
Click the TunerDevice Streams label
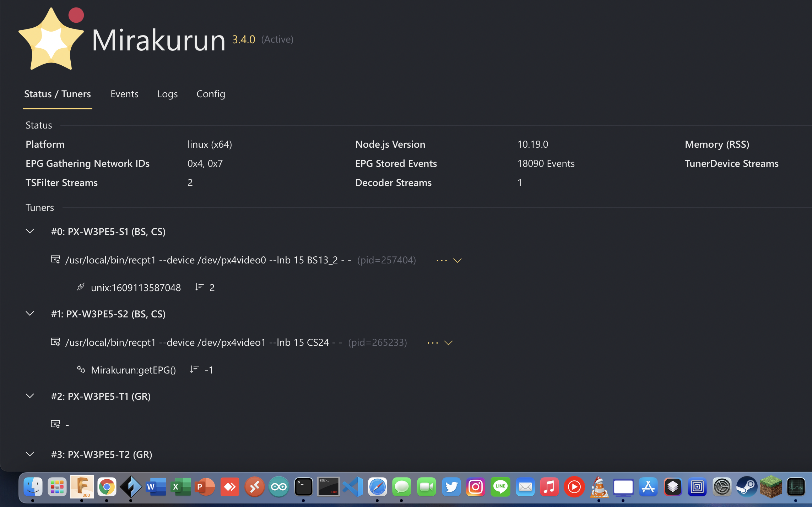click(x=731, y=164)
